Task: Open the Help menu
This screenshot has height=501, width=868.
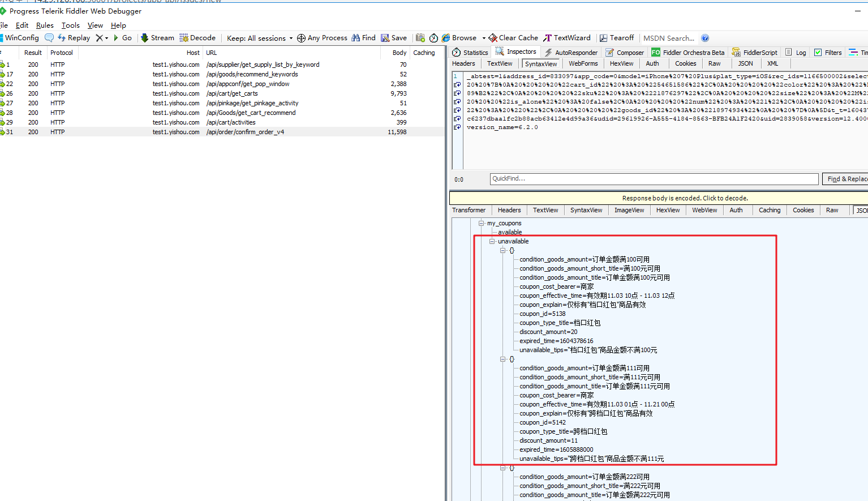Action: tap(118, 25)
